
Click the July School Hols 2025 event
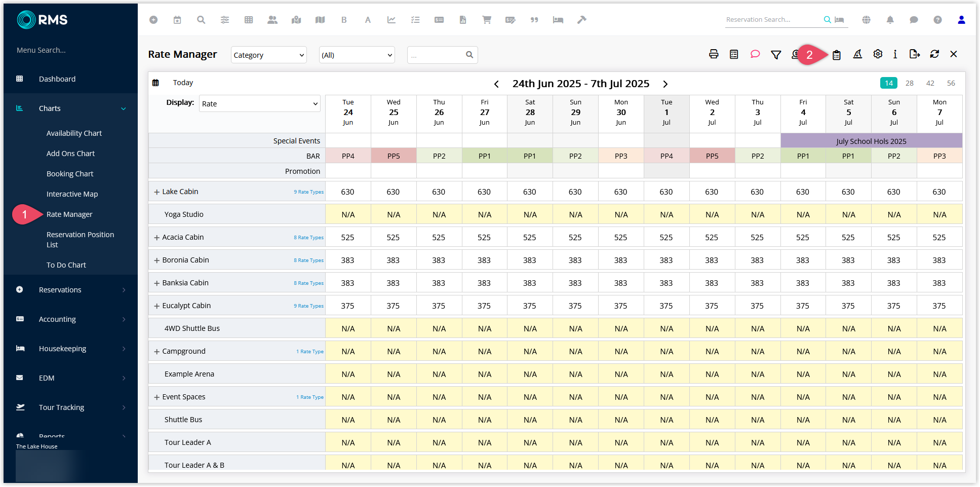(871, 141)
